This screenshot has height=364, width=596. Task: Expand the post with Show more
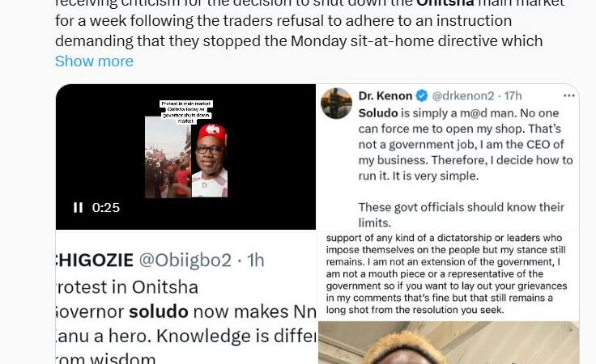coord(94,61)
